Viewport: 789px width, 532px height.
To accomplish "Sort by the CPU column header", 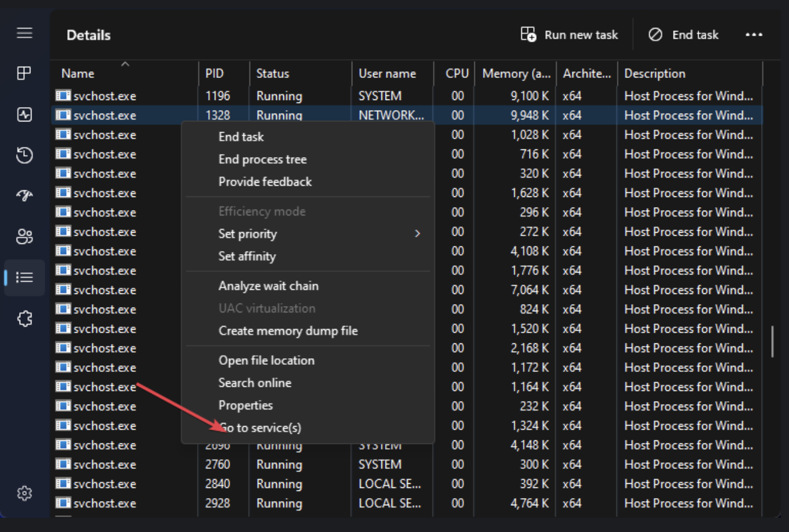I will (x=457, y=73).
